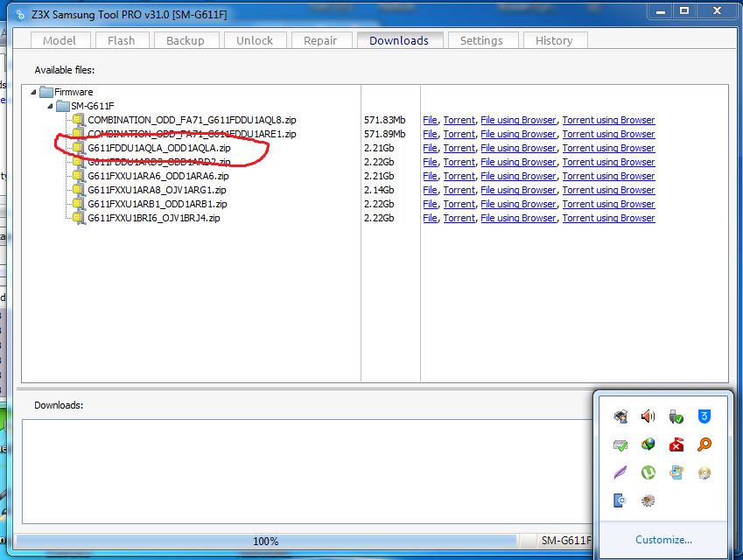Screen dimensions: 743x560
Task: Select the SM-G611F tree label
Action: tap(93, 106)
